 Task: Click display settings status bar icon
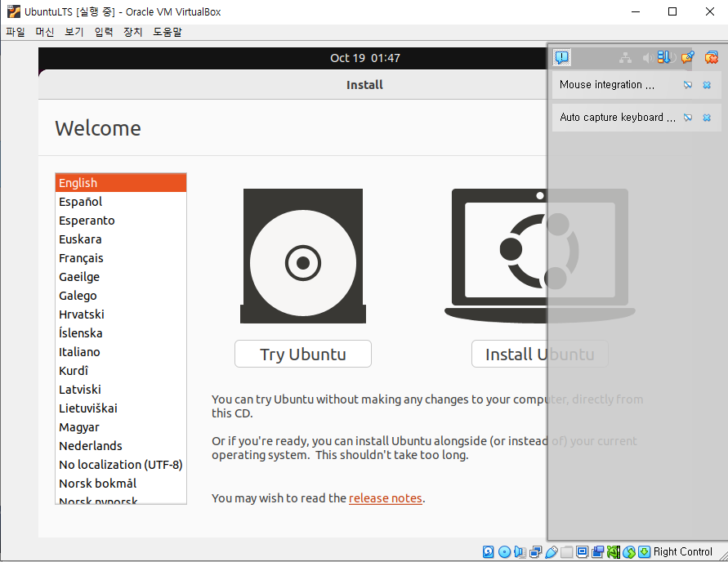click(583, 552)
